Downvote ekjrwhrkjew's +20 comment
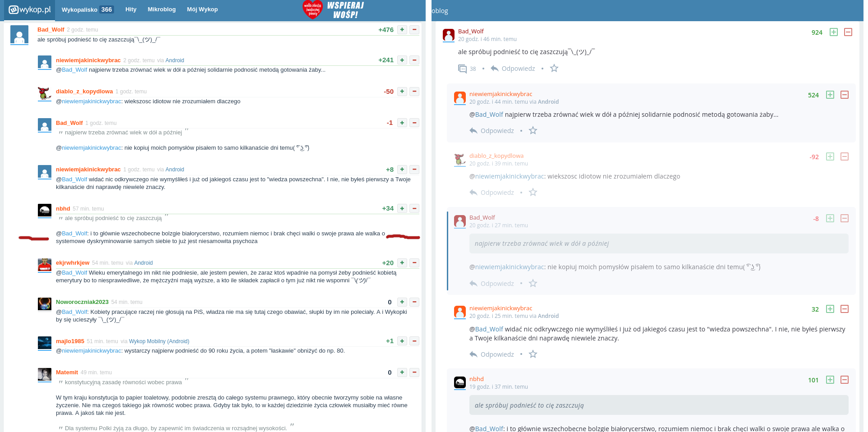Screen dimensions: 868x432 414,263
